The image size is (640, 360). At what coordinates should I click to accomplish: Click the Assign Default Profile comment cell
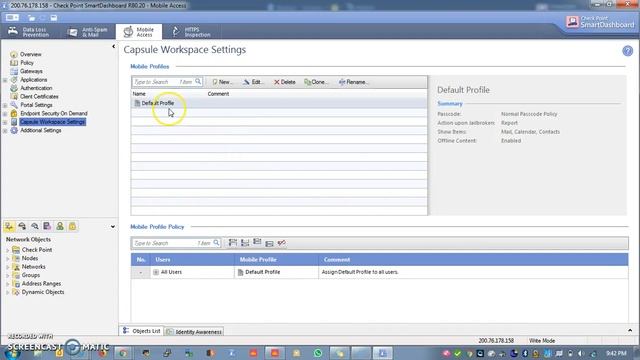(473, 272)
